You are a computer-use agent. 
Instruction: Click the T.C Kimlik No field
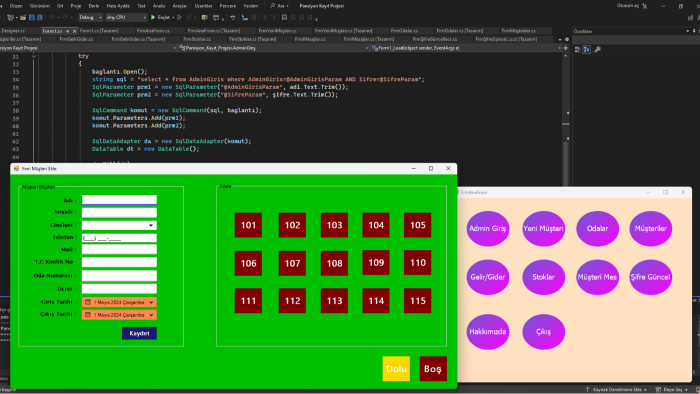click(119, 262)
